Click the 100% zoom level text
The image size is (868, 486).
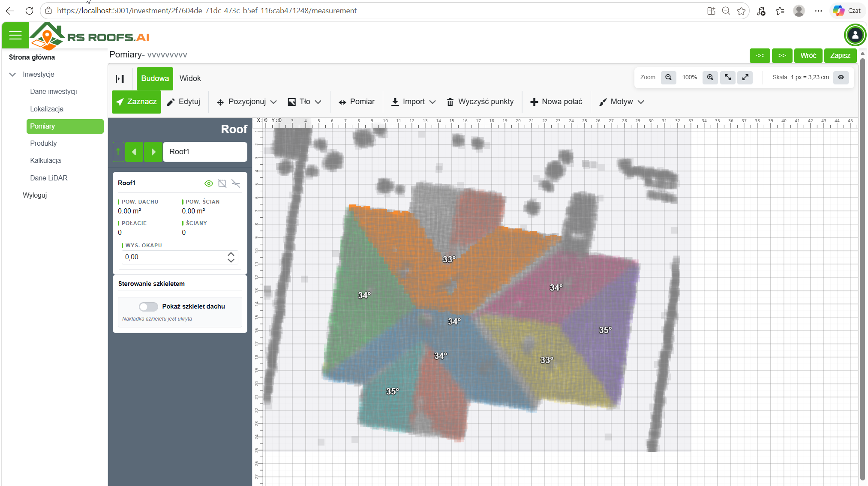[689, 78]
